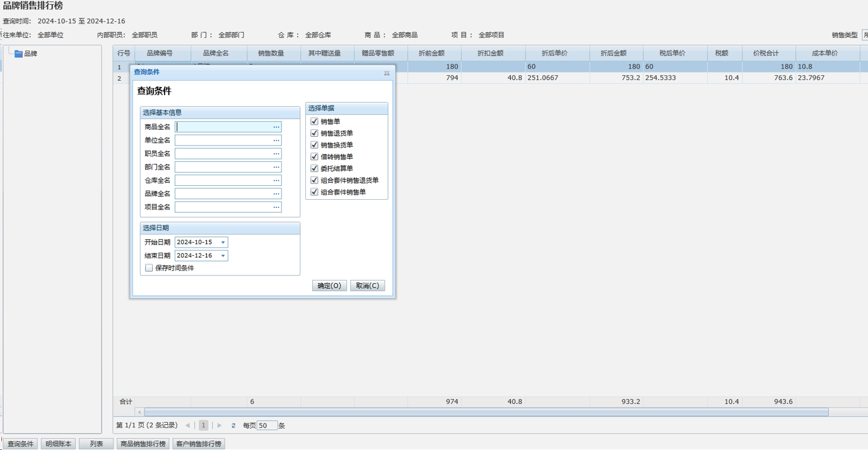Open the 销售类型 dropdown at top right
This screenshot has width=868, height=450.
pyautogui.click(x=864, y=35)
